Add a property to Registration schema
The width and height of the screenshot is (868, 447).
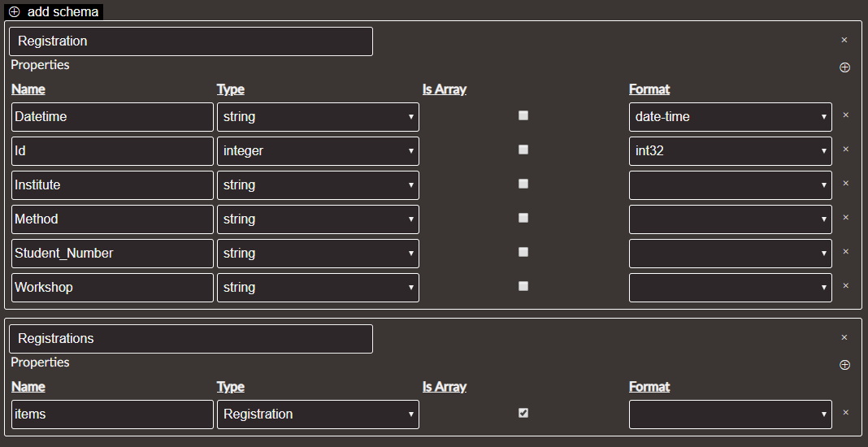tap(844, 67)
